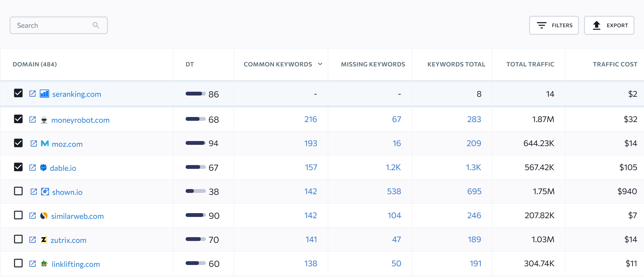Click the linklifting.com favicon
This screenshot has height=277, width=644.
pos(44,264)
